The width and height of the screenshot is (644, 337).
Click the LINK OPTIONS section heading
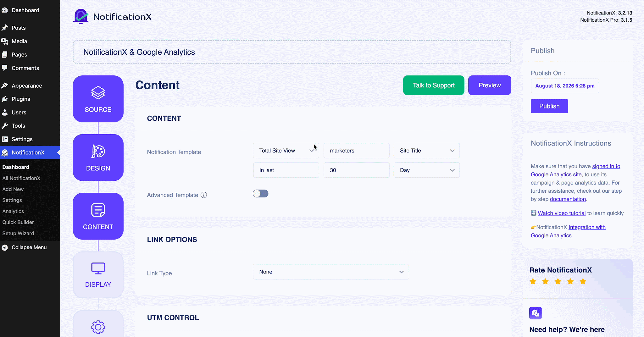[x=172, y=240]
